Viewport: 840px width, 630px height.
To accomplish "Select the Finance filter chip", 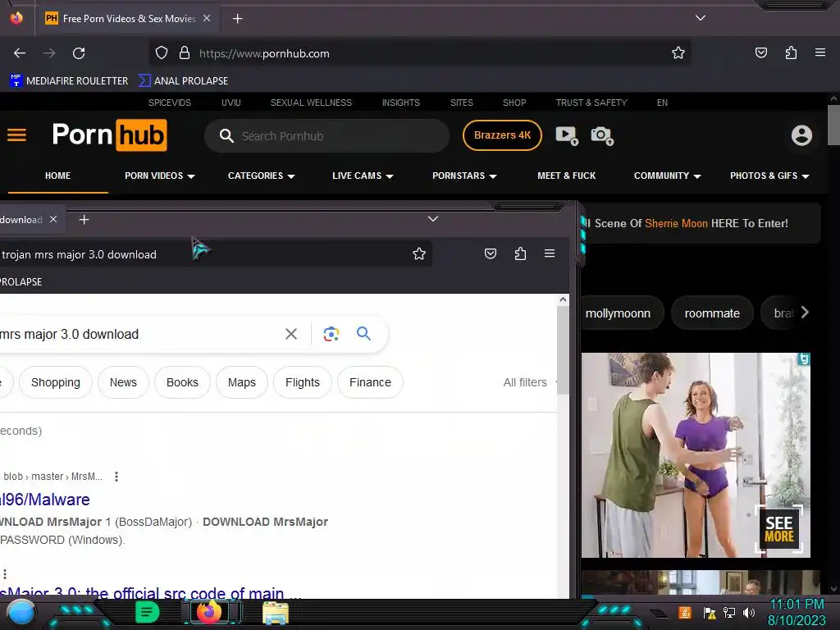I will (370, 382).
